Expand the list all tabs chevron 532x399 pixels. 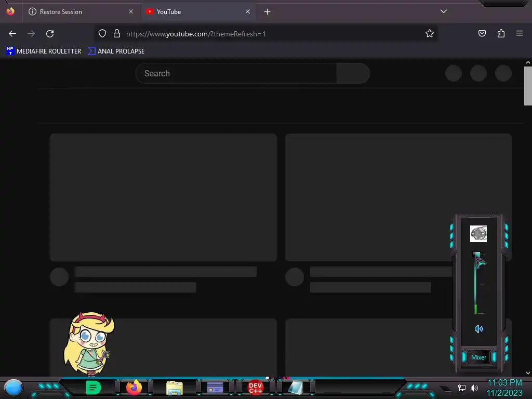click(444, 11)
